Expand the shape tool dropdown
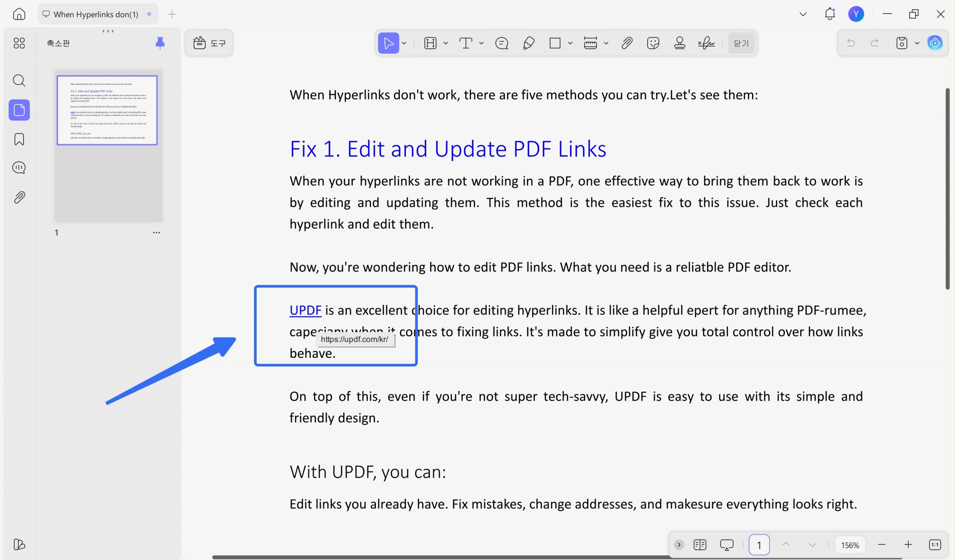 [570, 43]
